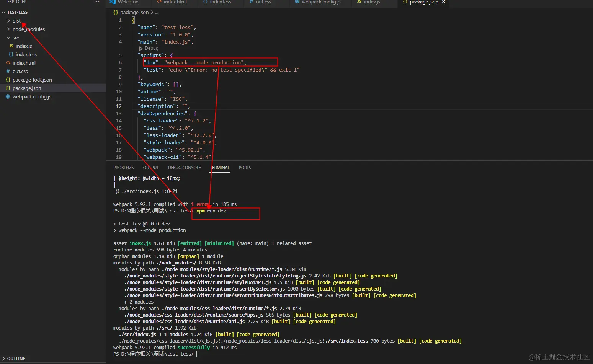Click the "description" line in editor
The height and width of the screenshot is (364, 593).
tap(164, 106)
